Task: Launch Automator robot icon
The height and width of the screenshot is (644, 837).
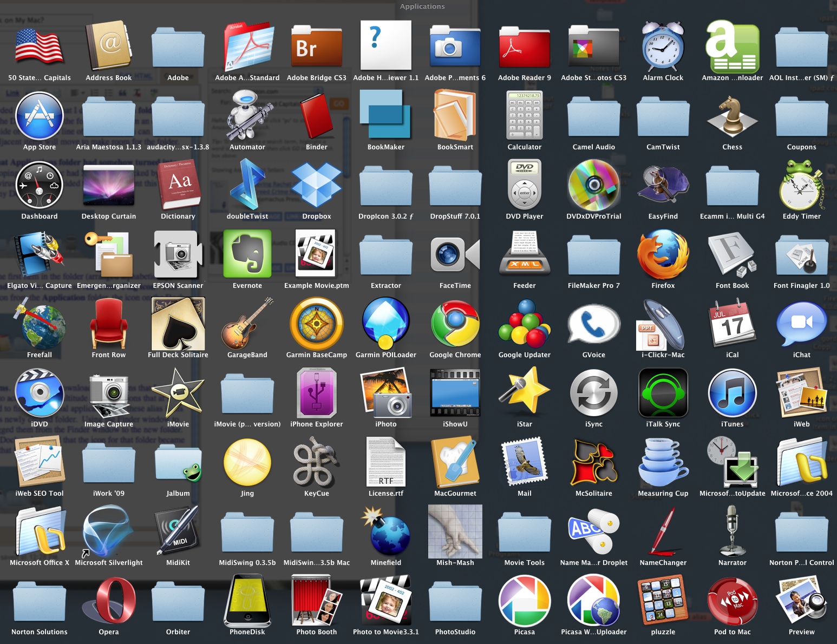Action: (x=247, y=115)
